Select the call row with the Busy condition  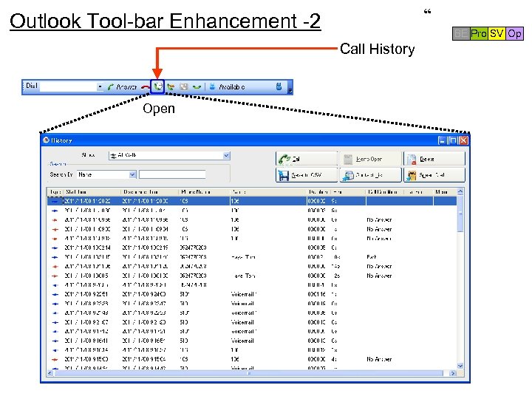click(252, 257)
